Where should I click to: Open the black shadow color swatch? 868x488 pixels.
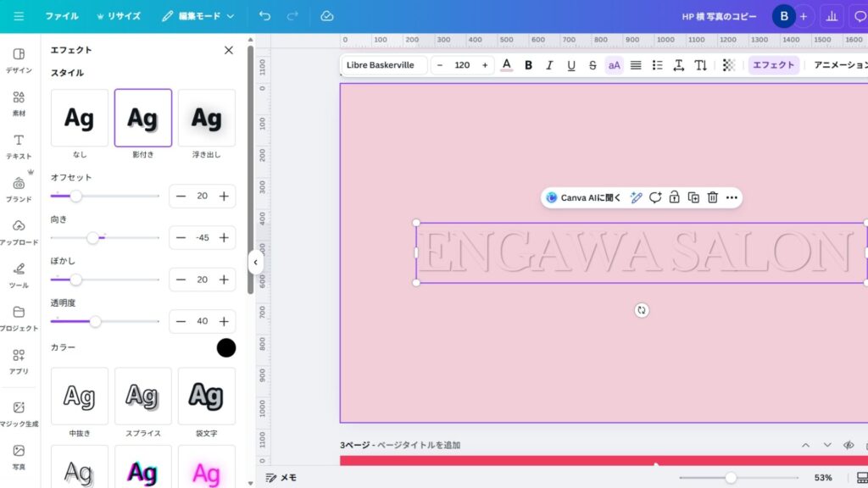[x=226, y=347]
